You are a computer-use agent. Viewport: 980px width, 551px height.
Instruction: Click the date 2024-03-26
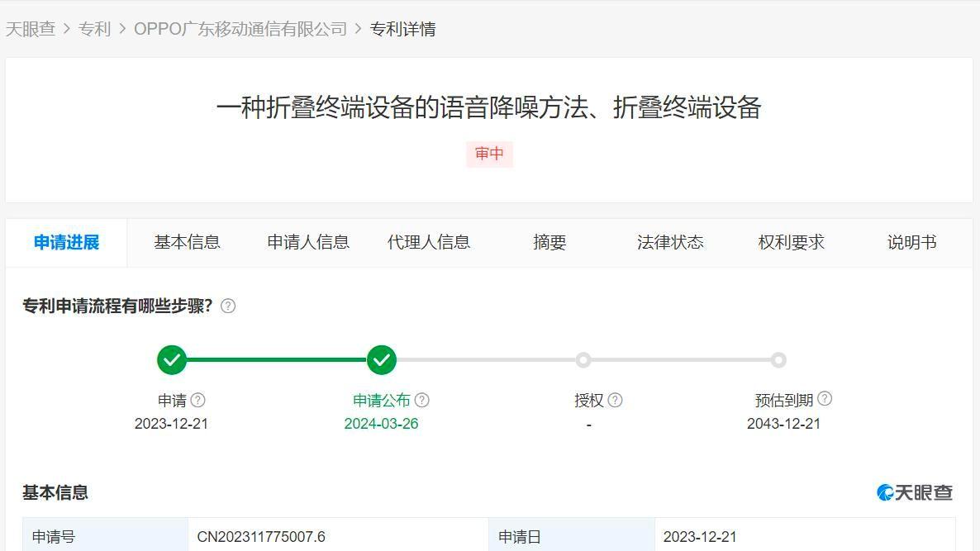click(x=381, y=424)
